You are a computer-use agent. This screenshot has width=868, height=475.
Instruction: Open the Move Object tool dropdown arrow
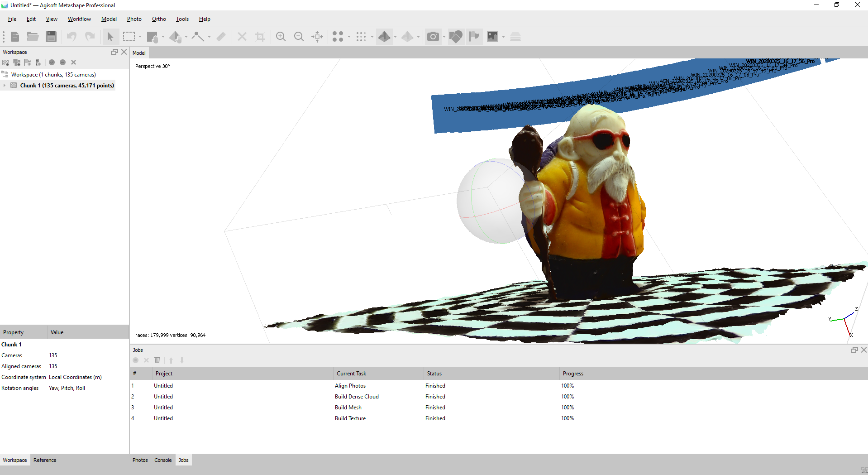pos(186,37)
